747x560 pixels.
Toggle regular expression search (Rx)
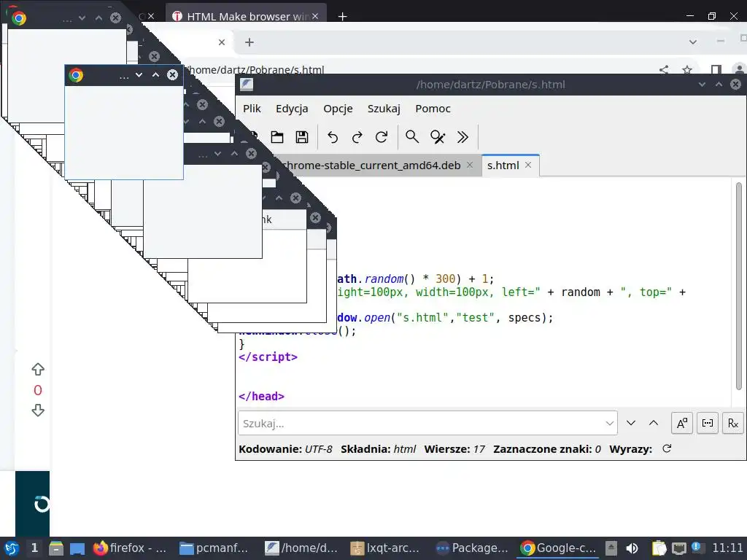pyautogui.click(x=732, y=423)
